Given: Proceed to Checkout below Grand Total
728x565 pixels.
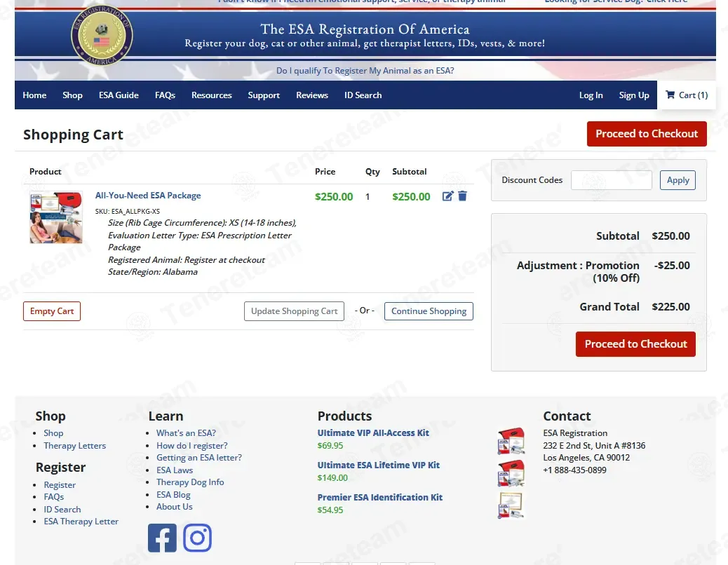Looking at the screenshot, I should pos(635,344).
